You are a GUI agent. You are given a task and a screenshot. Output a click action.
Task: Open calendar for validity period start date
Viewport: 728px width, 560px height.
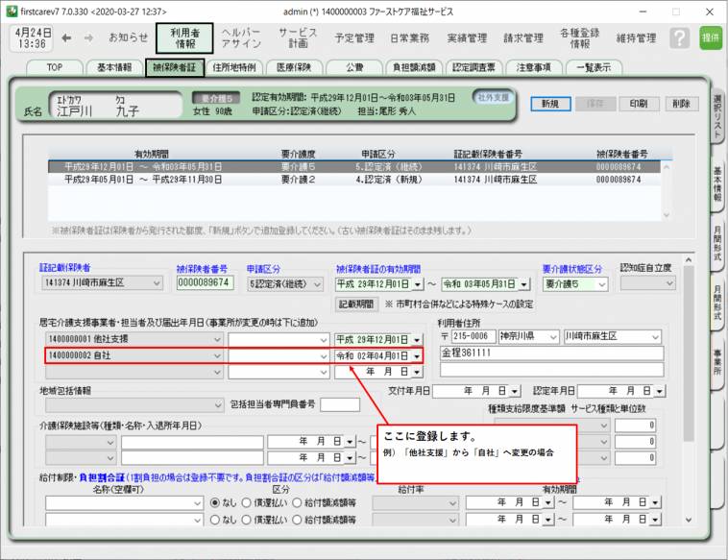(x=417, y=283)
